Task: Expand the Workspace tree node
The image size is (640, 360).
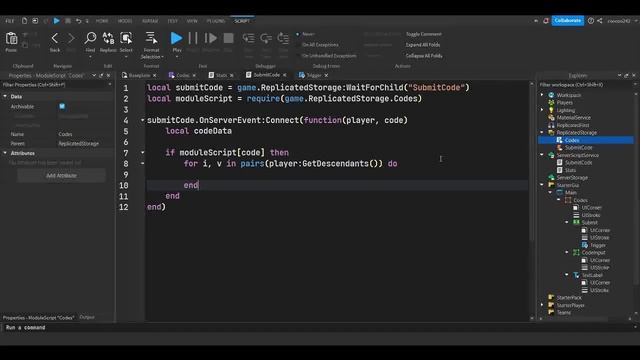Action: [x=542, y=95]
